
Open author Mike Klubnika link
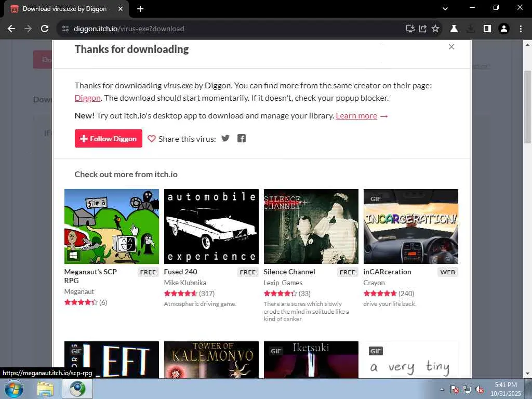185,283
